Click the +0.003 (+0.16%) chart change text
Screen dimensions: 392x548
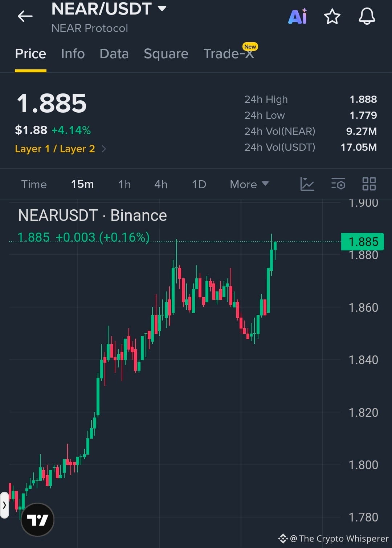(x=103, y=237)
